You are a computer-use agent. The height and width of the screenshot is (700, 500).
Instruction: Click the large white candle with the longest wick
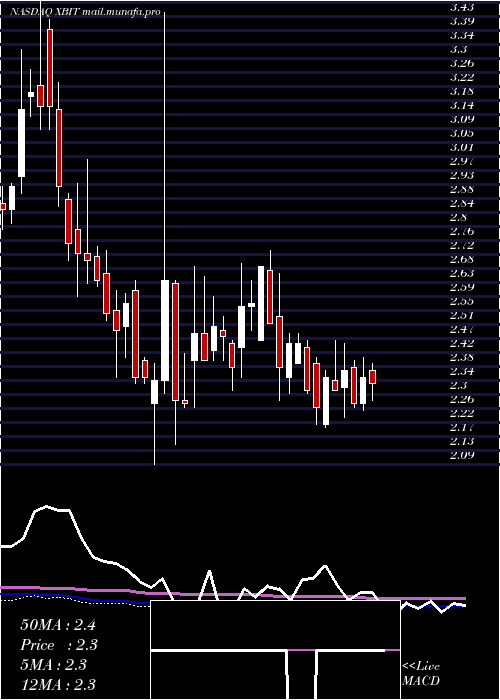coord(165,330)
